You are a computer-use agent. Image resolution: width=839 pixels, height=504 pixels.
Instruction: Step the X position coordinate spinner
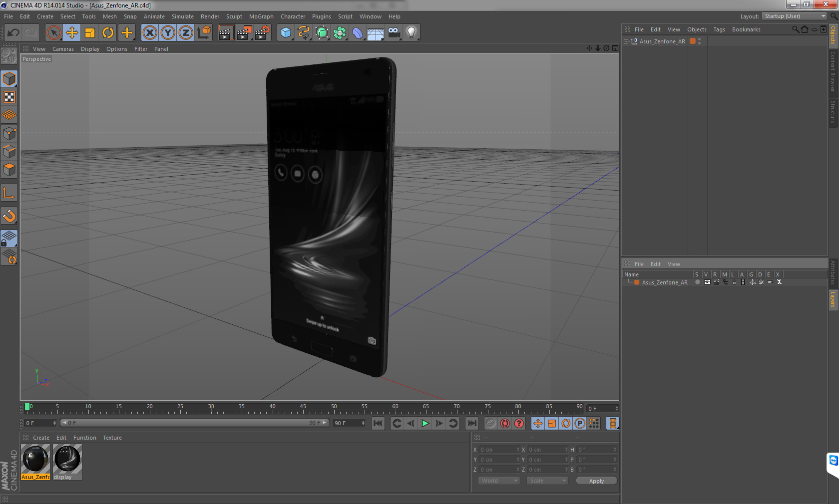pyautogui.click(x=518, y=450)
